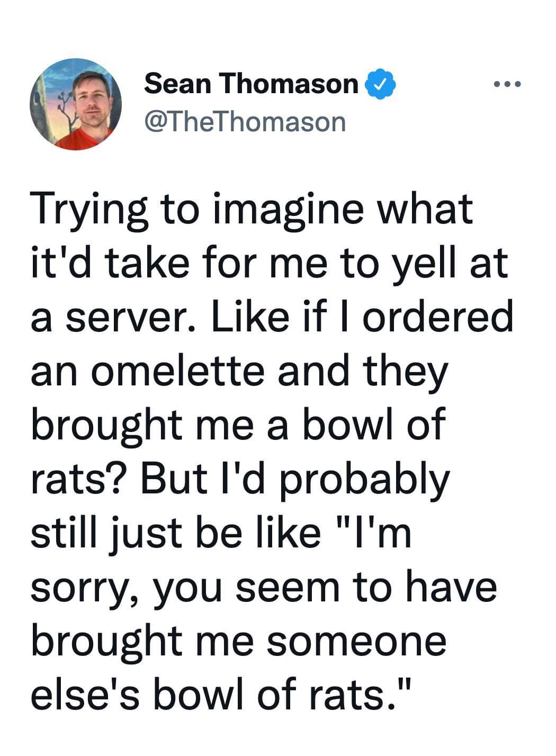Click the Joshua tree in the avatar background
556x756 pixels.
(62, 109)
